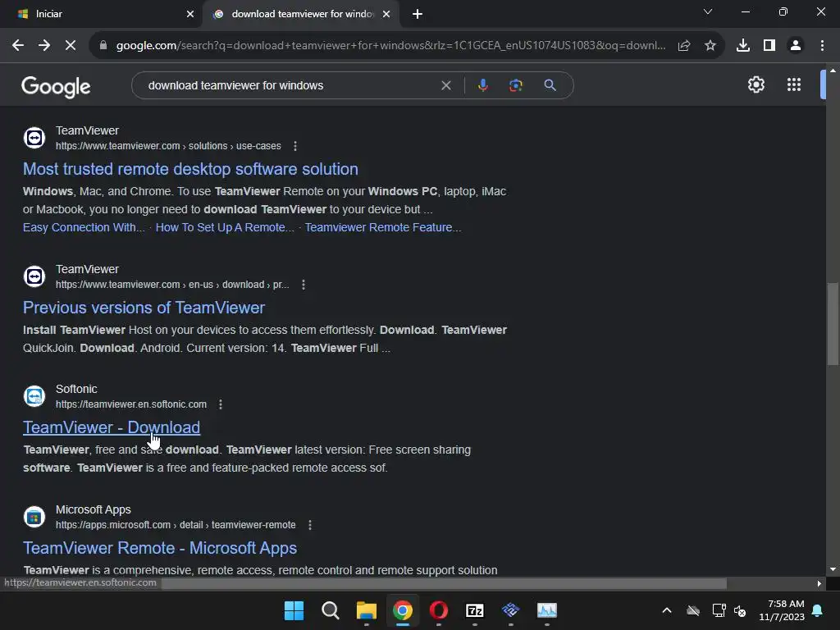Image resolution: width=840 pixels, height=630 pixels.
Task: Click the Softonic result favicon
Action: pyautogui.click(x=34, y=396)
